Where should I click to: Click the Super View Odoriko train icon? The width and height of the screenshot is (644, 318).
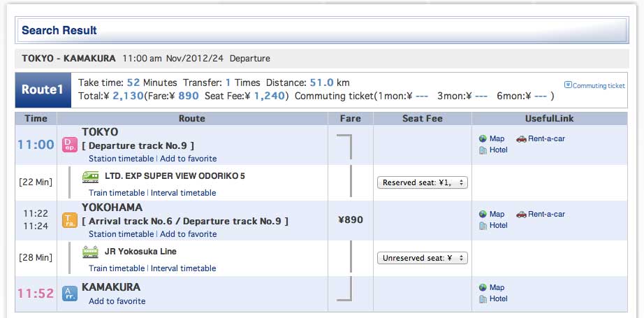(x=90, y=177)
